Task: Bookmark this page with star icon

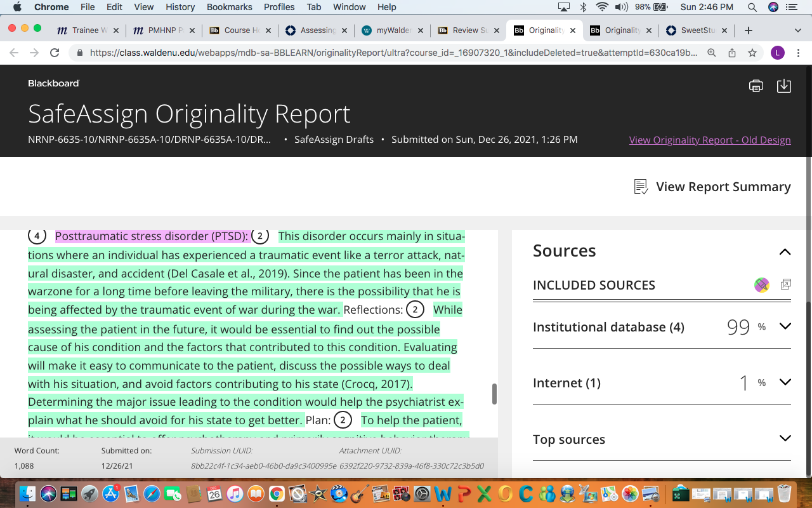Action: 752,53
